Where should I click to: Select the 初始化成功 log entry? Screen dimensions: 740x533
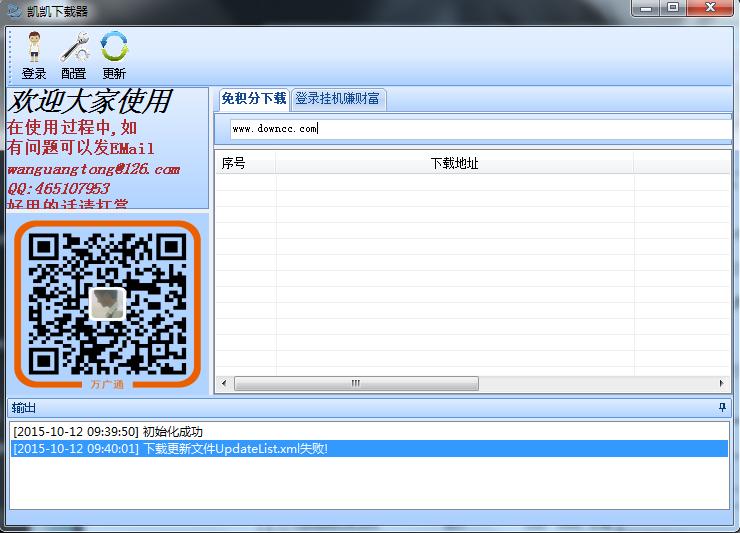tap(369, 431)
